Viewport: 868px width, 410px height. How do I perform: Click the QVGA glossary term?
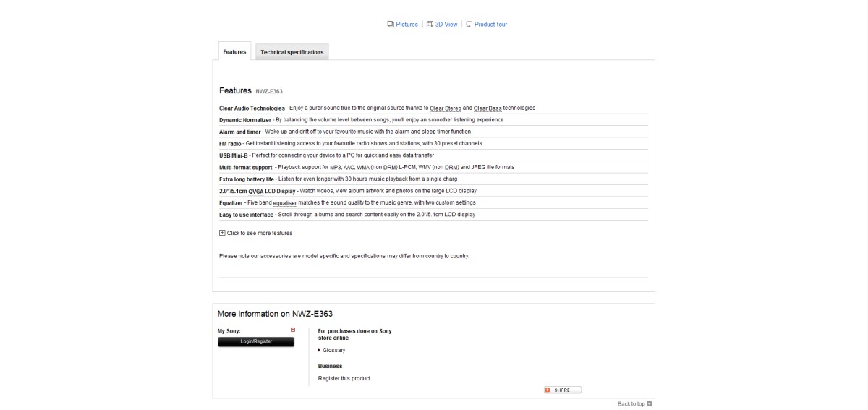coord(256,191)
